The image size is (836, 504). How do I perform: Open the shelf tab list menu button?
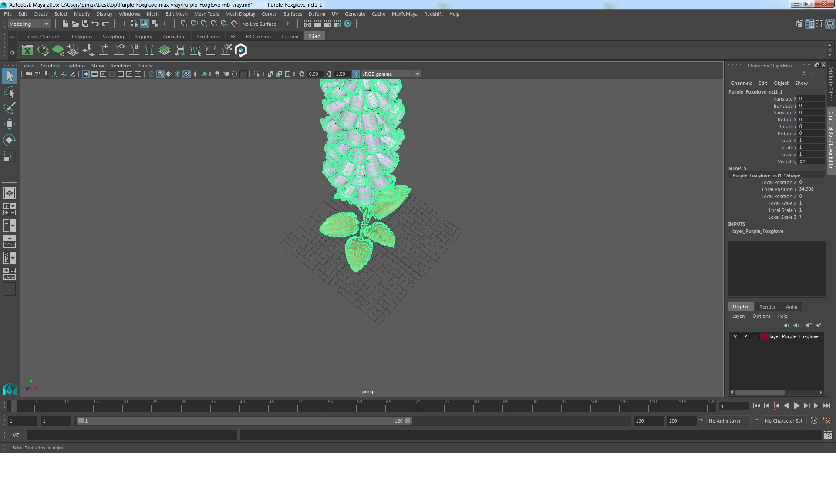[x=12, y=37]
